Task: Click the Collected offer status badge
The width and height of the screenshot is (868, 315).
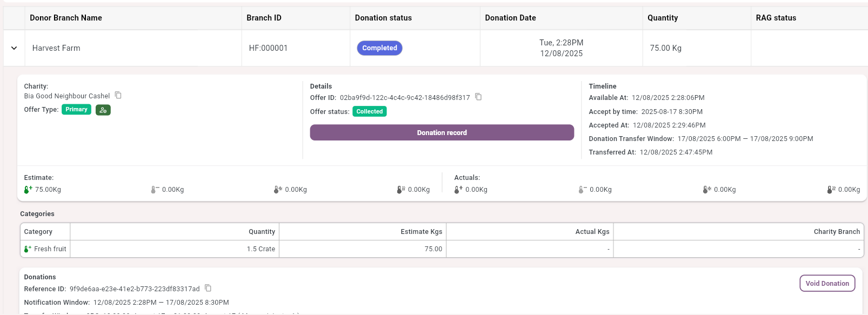Action: tap(369, 111)
